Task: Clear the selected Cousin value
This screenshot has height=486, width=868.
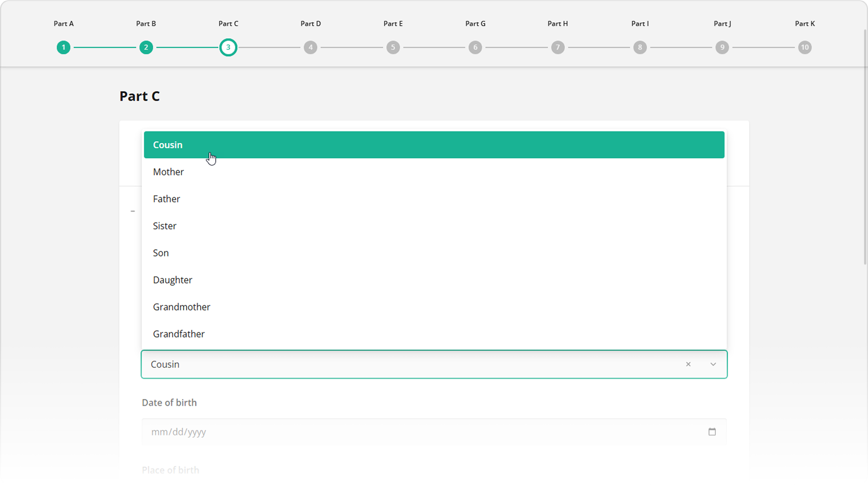Action: [x=688, y=364]
